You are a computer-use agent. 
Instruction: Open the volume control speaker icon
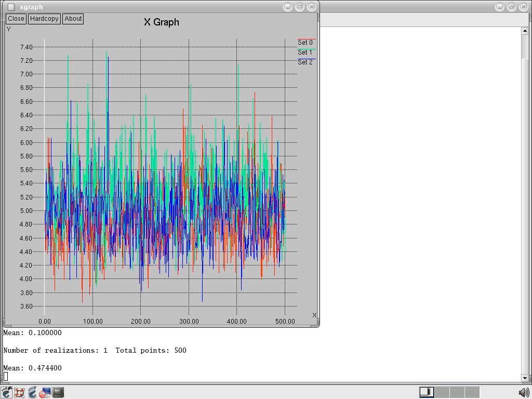(524, 393)
